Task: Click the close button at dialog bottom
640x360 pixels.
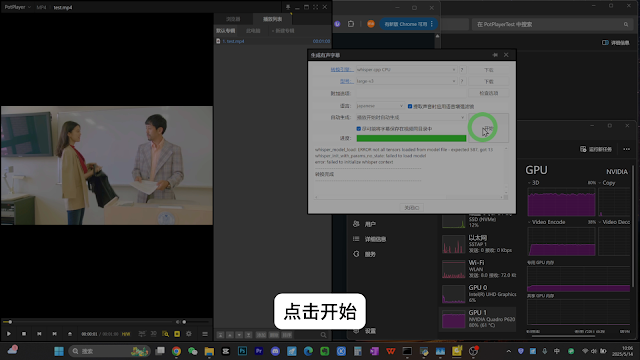Action: click(x=411, y=208)
